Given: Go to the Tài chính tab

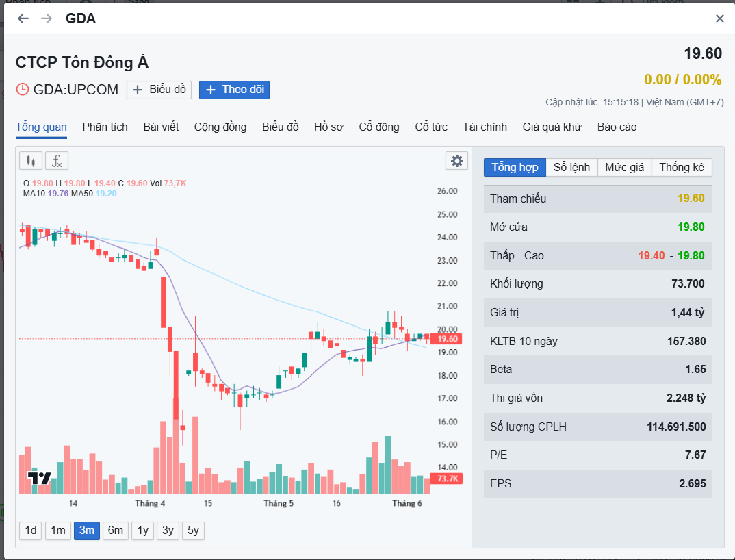Looking at the screenshot, I should (x=485, y=127).
